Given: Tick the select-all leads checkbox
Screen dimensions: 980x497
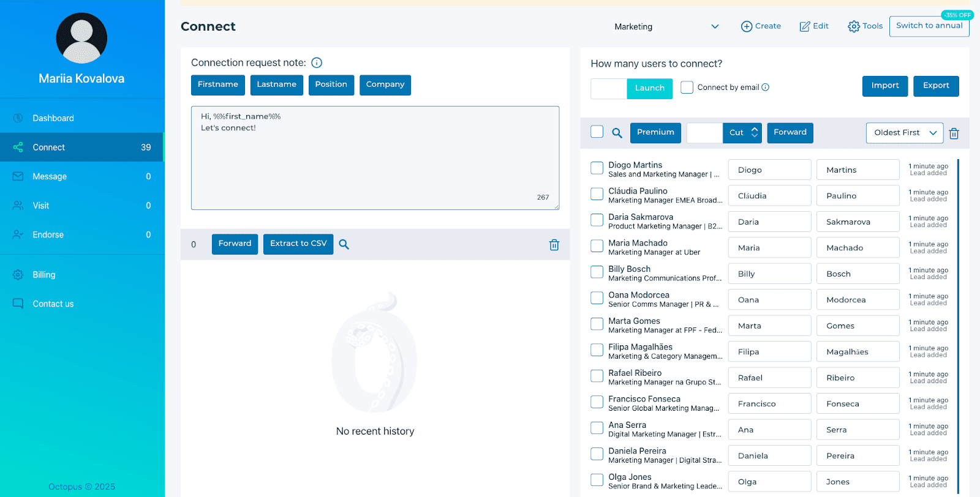Looking at the screenshot, I should [597, 132].
